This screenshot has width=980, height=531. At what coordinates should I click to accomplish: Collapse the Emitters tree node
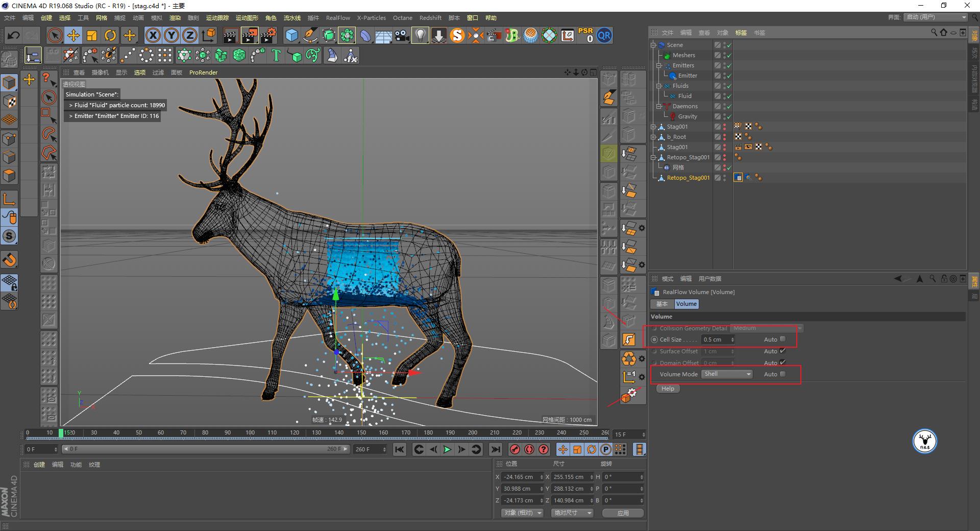click(659, 65)
